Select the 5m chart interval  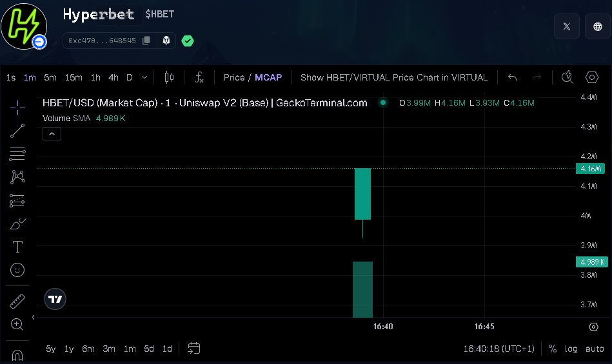click(50, 77)
